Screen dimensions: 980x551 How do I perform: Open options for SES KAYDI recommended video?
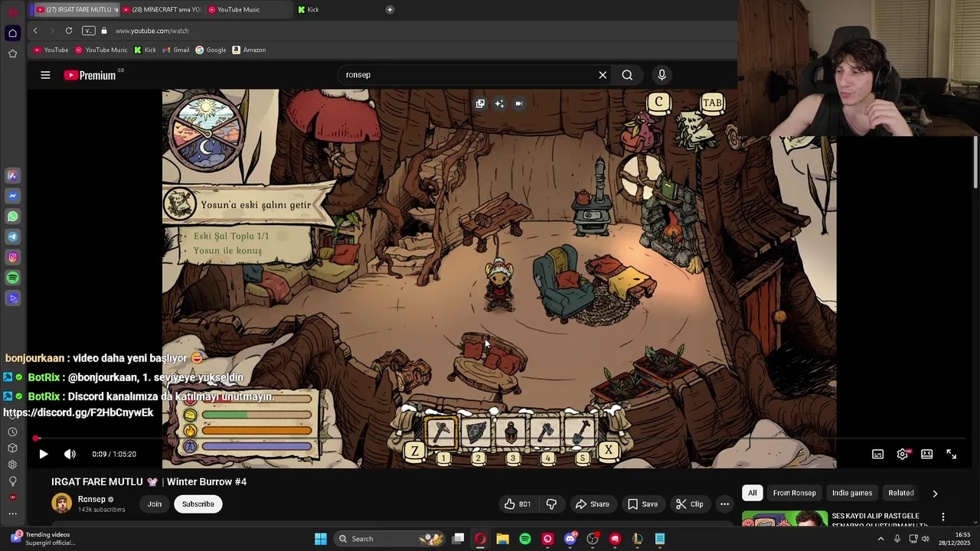[x=943, y=517]
